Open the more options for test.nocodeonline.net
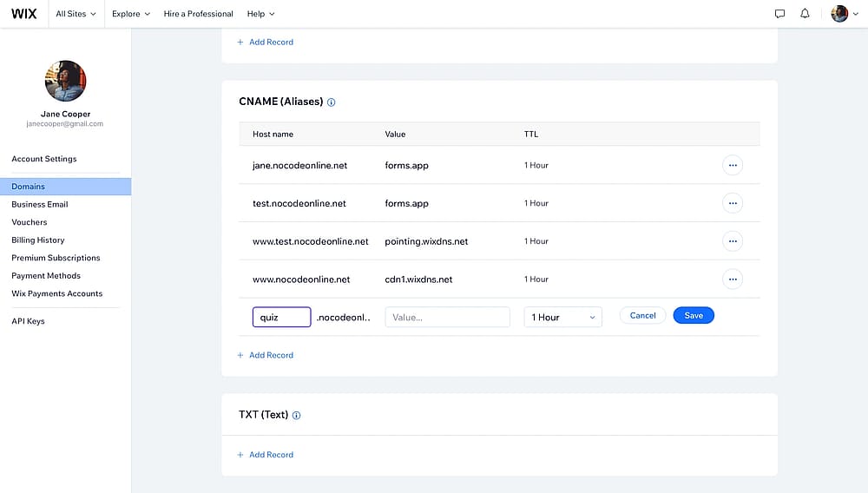868x493 pixels. (733, 203)
